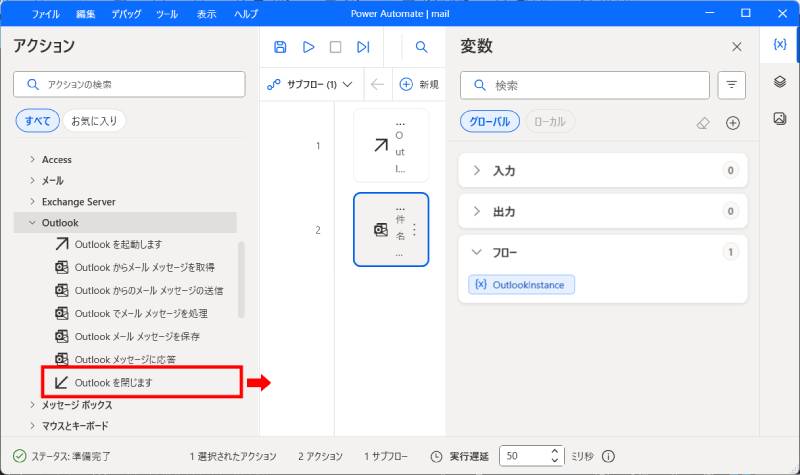Run next action with the step icon
800x475 pixels.
[363, 47]
